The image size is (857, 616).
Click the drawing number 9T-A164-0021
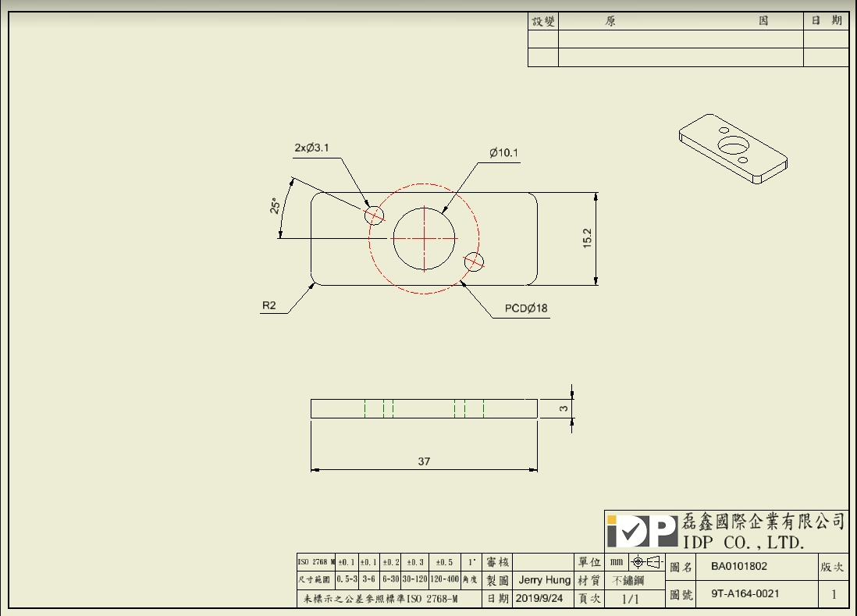(x=745, y=593)
